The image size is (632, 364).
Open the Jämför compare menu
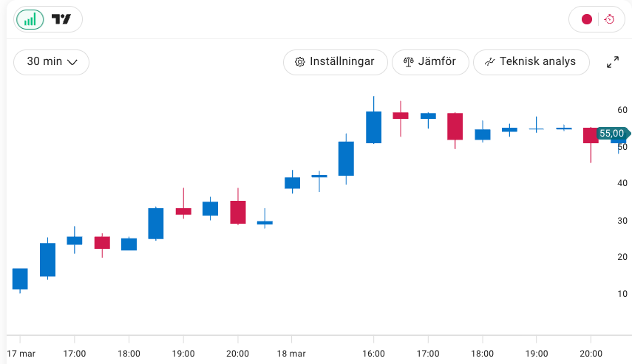[x=430, y=62]
